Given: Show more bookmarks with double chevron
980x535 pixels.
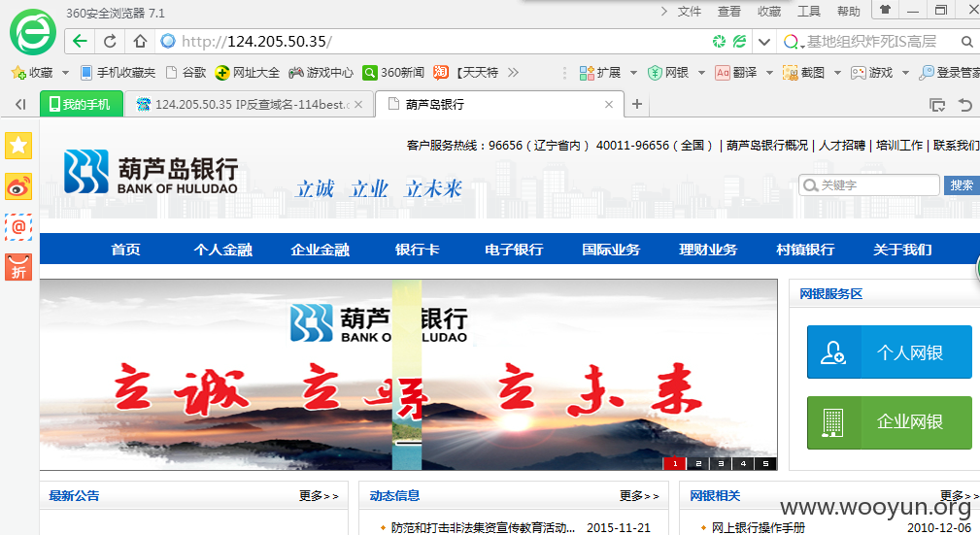Looking at the screenshot, I should [513, 73].
